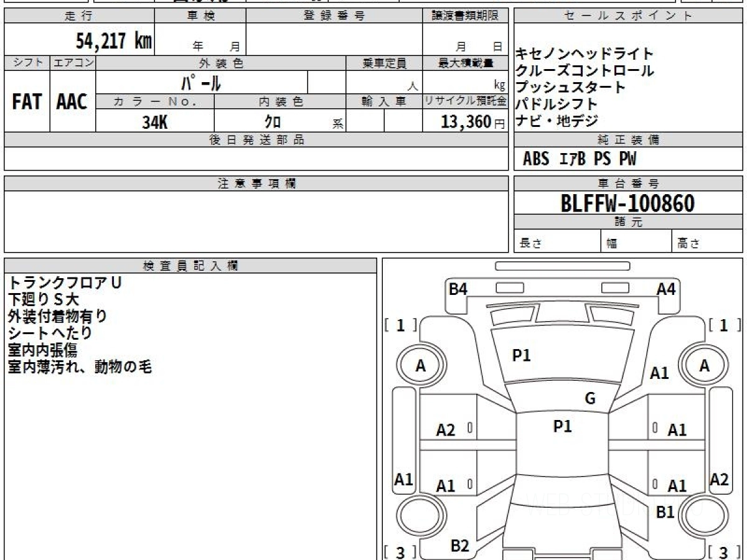Select the A2 mark on the door panel

tap(446, 430)
